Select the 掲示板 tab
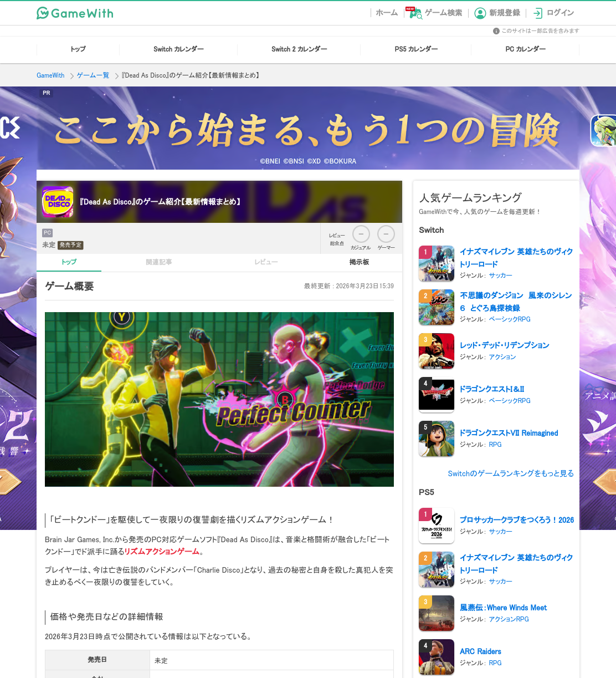Screen dimensions: 616x678 pyautogui.click(x=359, y=262)
